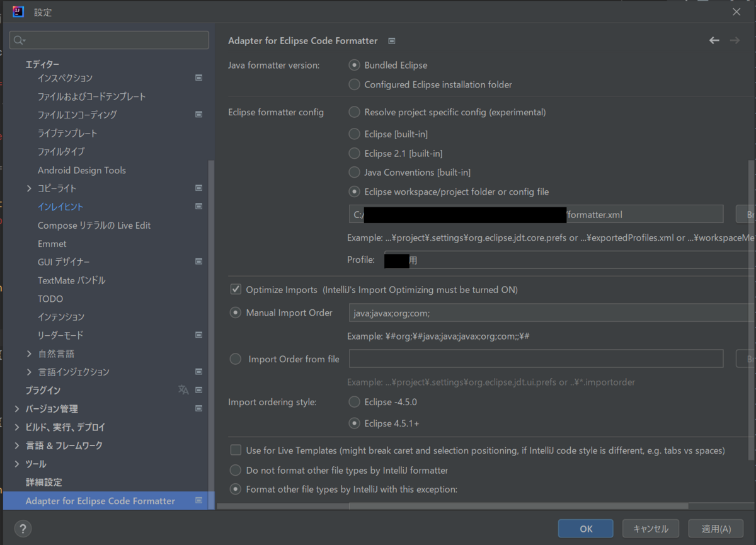Click the project-level icon beside GUI デザイナー
This screenshot has width=756, height=545.
(198, 261)
